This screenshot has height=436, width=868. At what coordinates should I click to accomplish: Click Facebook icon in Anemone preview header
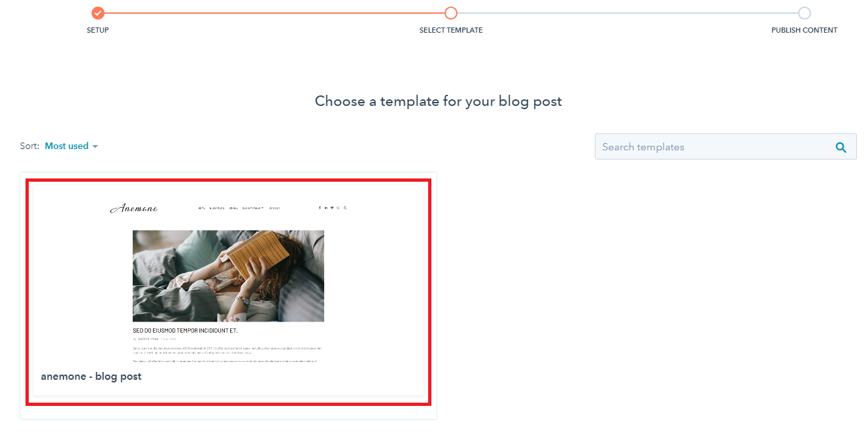coord(320,208)
